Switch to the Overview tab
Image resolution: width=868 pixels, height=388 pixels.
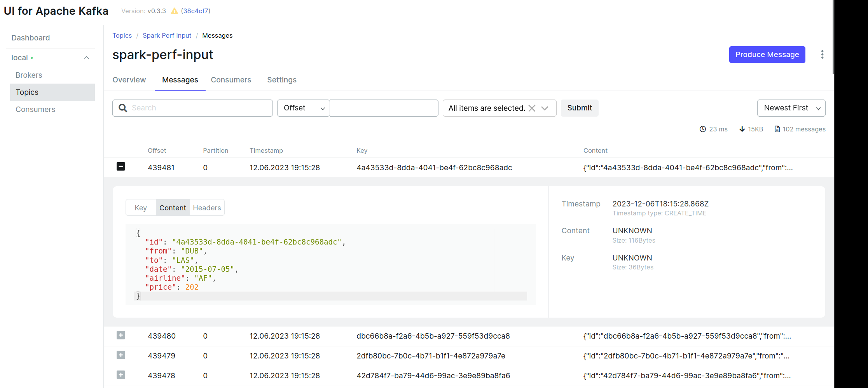[129, 80]
